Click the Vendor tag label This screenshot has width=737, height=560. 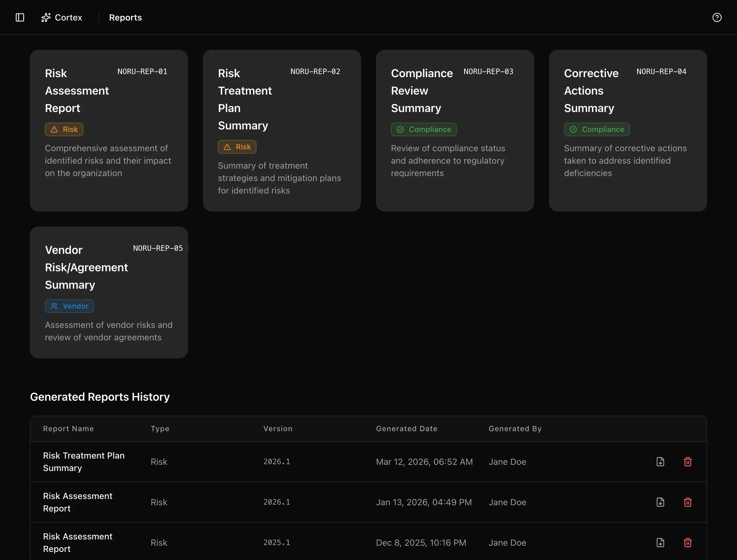tap(76, 306)
